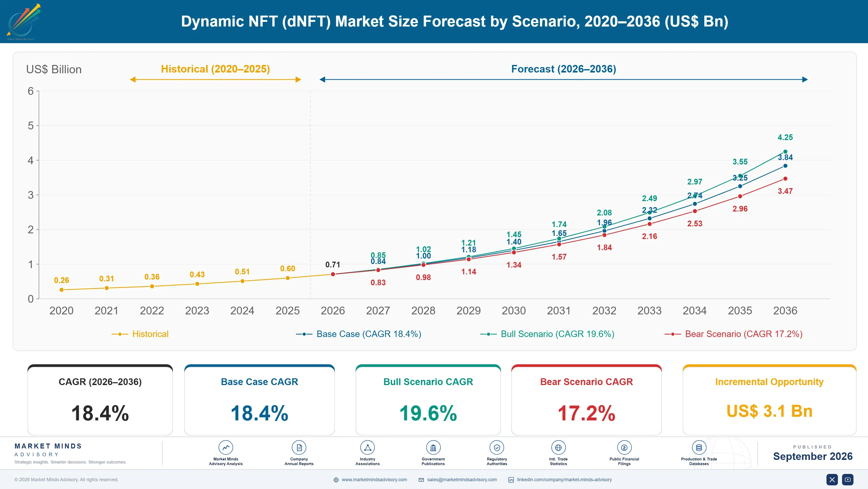Click the Base Case CAGR 18.4% card
Viewport: 868px width, 489px height.
tap(260, 400)
